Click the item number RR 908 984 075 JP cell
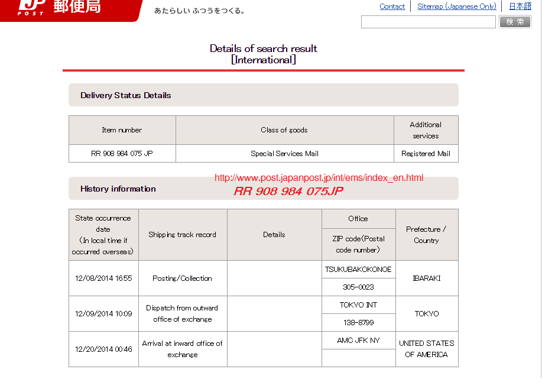This screenshot has height=392, width=542. 122,154
